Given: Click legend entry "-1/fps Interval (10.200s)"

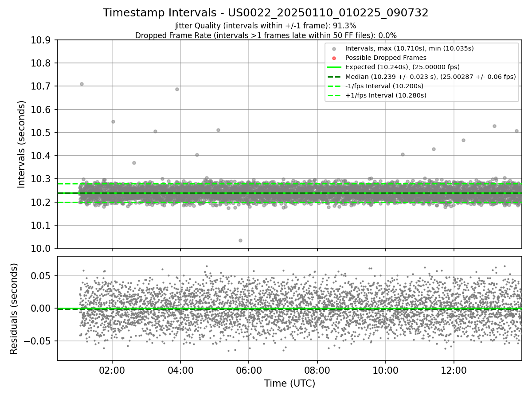Looking at the screenshot, I should click(x=384, y=86).
